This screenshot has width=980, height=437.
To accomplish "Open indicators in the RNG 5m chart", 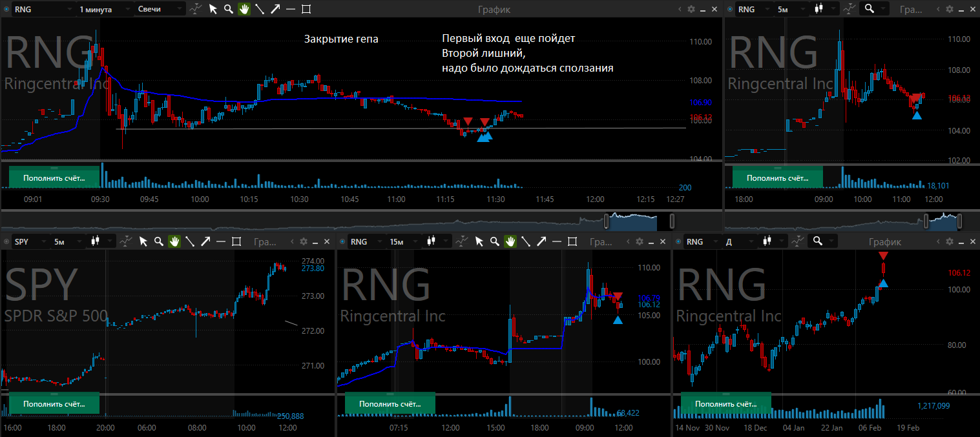I will pos(851,9).
